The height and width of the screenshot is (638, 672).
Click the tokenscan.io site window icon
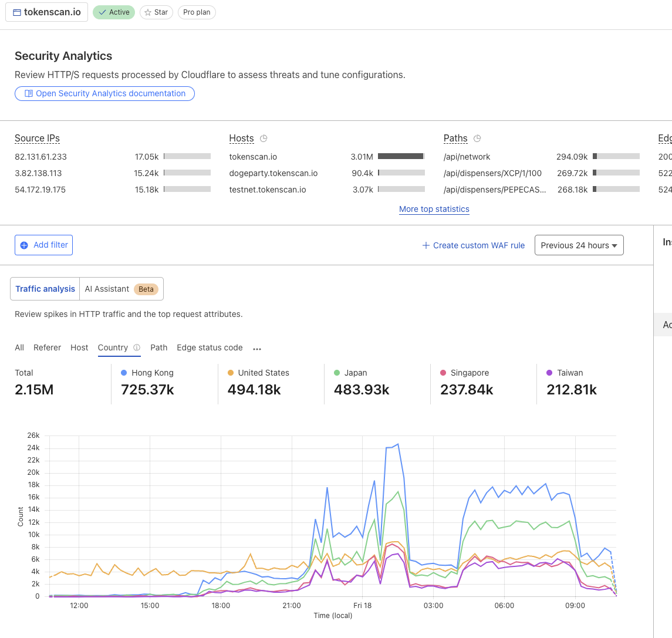tap(16, 12)
